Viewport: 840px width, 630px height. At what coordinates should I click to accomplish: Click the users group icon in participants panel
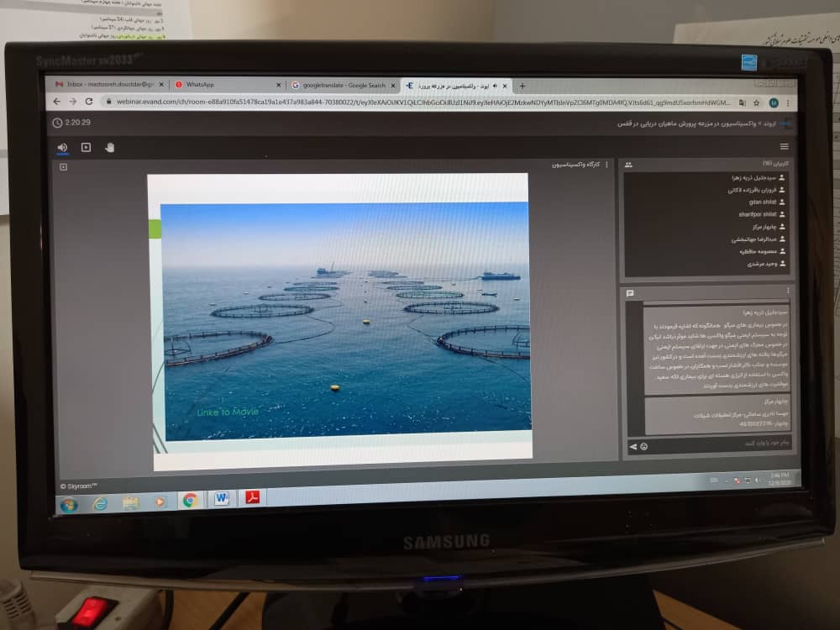[x=628, y=165]
